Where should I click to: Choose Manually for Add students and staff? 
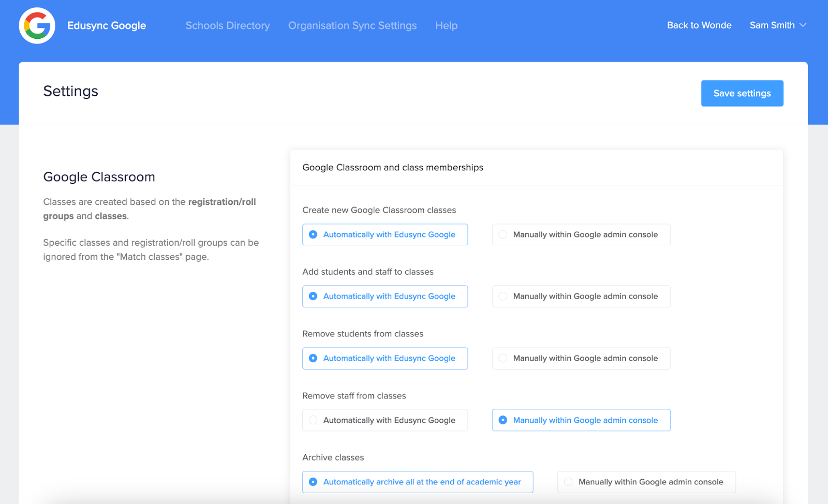pos(581,297)
